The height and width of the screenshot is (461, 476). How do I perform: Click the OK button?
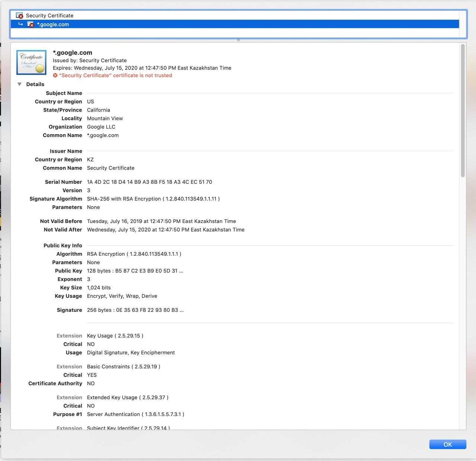click(x=447, y=444)
